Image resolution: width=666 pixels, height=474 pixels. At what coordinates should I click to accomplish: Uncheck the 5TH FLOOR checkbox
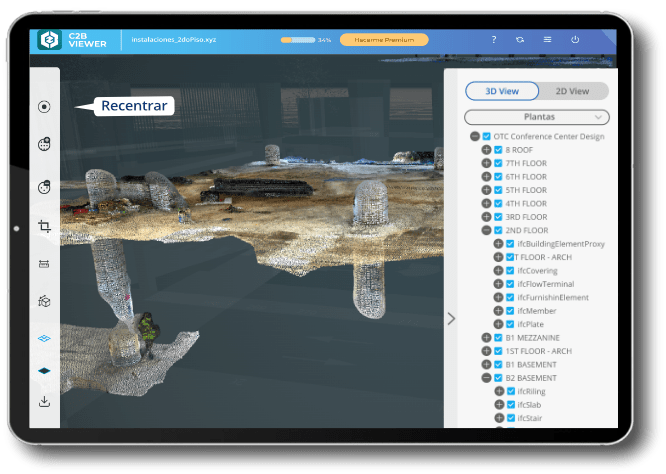point(498,190)
